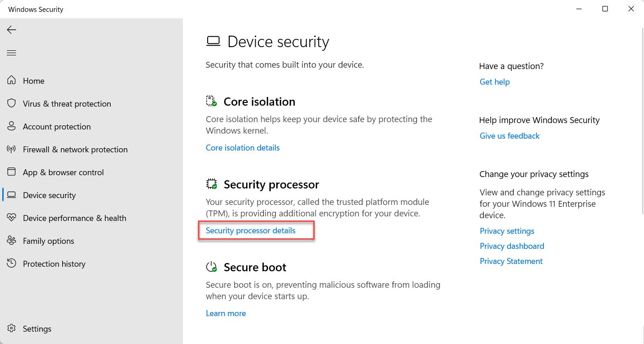Click Give us feedback link

[510, 136]
